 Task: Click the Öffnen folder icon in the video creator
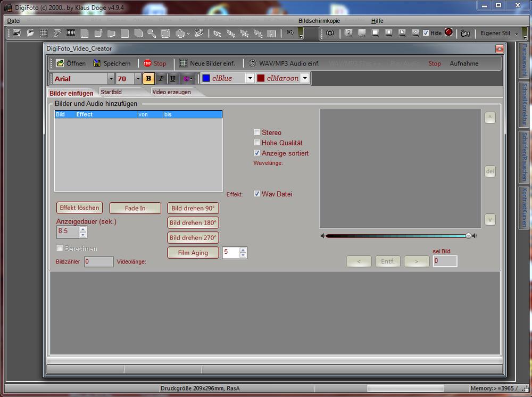click(x=60, y=63)
